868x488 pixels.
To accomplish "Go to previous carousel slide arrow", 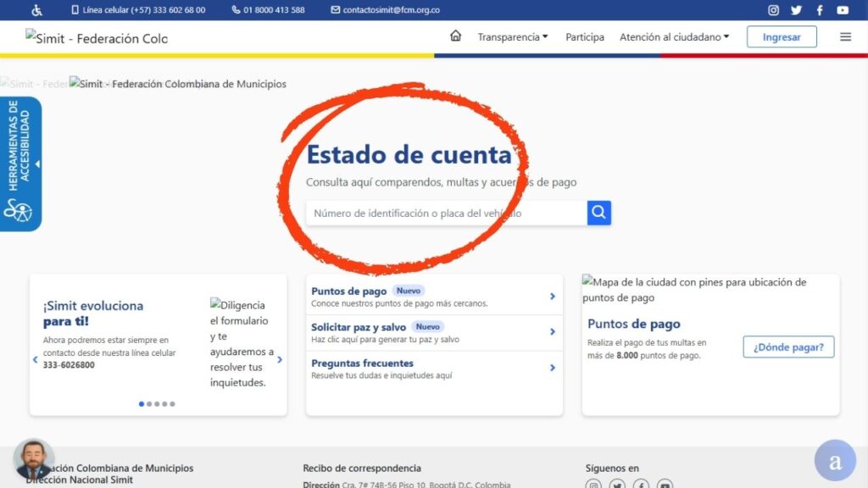I will click(36, 359).
